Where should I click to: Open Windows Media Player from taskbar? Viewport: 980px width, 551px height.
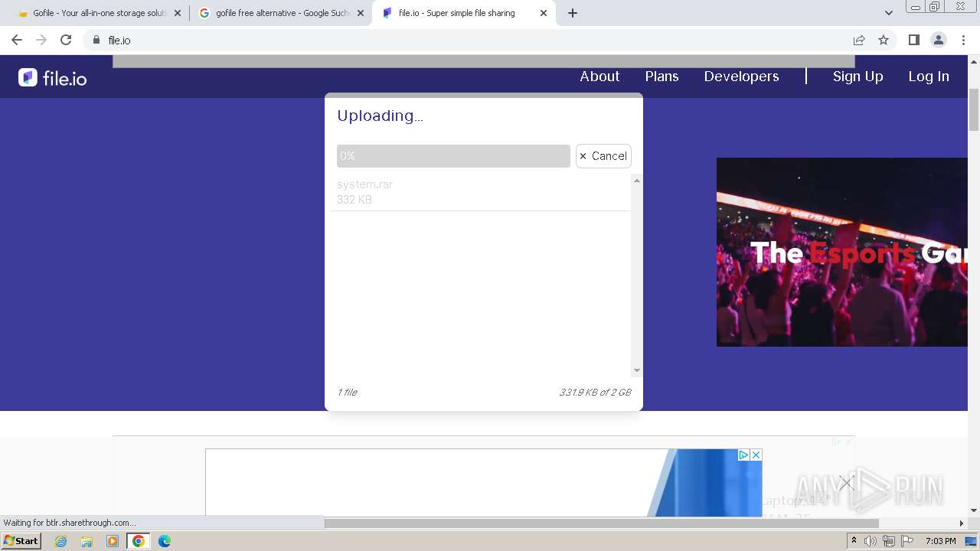[113, 541]
